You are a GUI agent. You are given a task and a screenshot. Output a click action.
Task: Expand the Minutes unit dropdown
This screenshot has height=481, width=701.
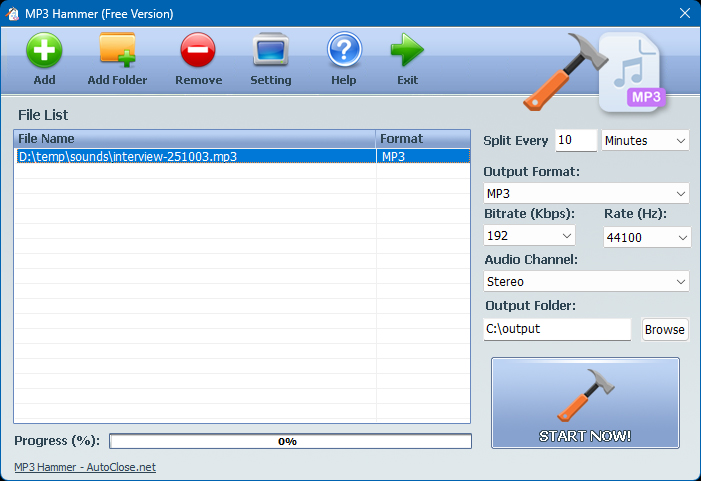coord(646,141)
